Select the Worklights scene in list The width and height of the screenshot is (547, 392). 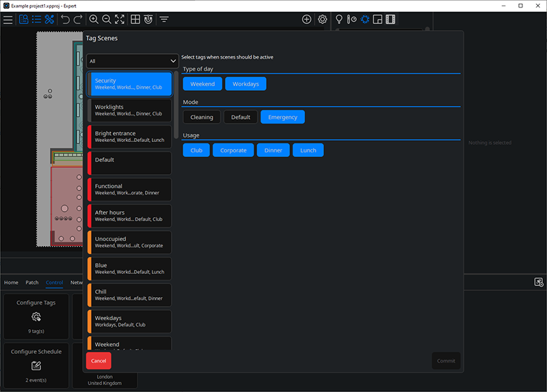[129, 110]
